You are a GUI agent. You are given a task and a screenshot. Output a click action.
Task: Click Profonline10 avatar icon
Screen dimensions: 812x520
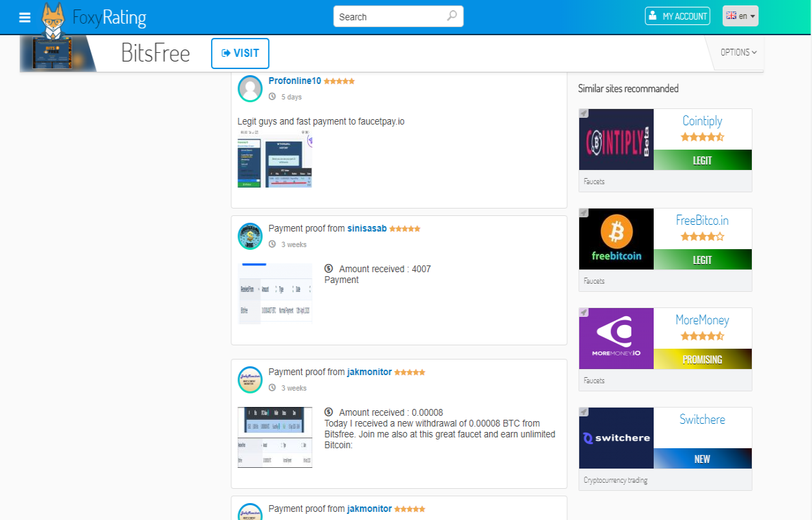click(x=250, y=89)
